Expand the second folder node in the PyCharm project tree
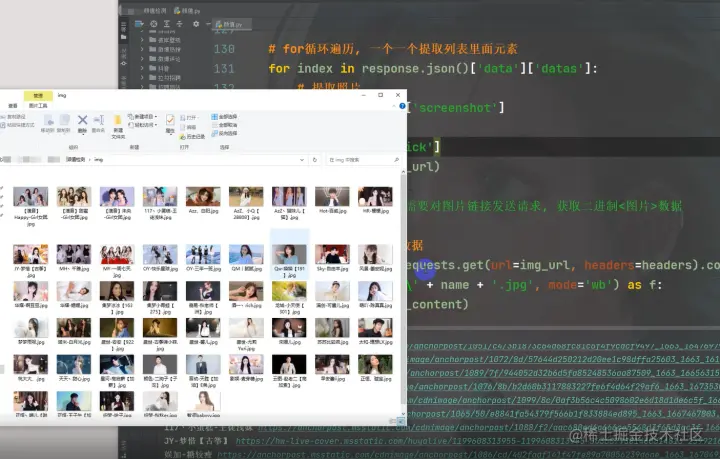 pos(142,49)
